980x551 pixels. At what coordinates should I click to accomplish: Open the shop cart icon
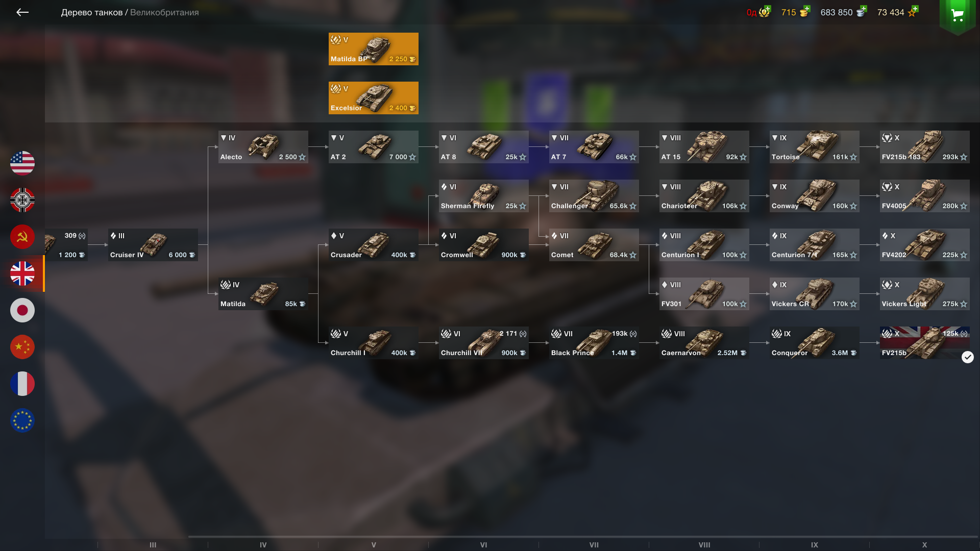(x=958, y=15)
